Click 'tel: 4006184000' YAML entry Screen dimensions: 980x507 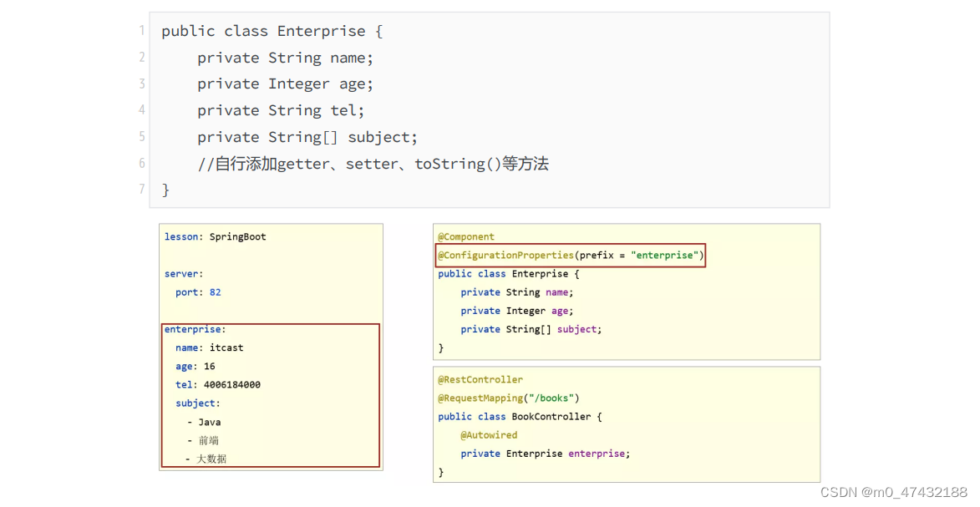pyautogui.click(x=217, y=384)
